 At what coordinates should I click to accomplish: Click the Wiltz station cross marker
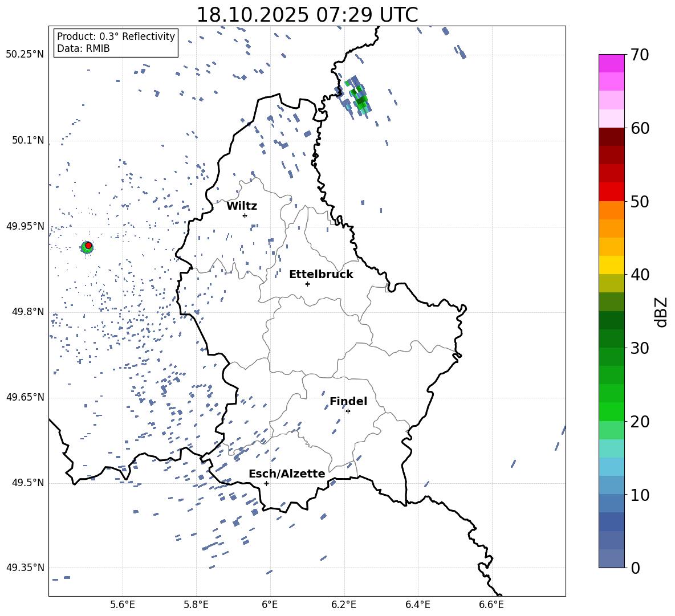point(245,215)
